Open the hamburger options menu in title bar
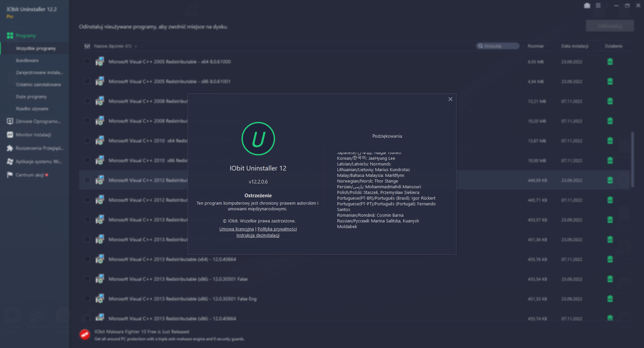This screenshot has width=644, height=348. (598, 6)
